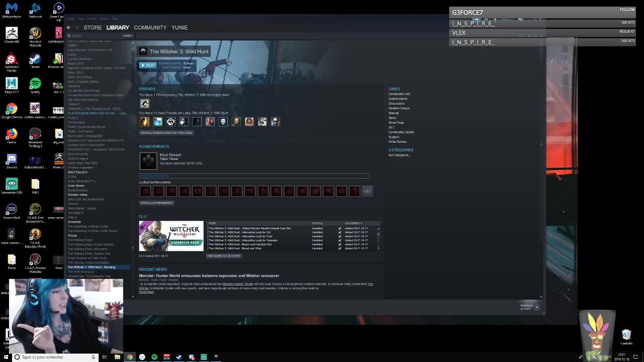Click Windows Start button in taskbar
Image resolution: width=644 pixels, height=362 pixels.
click(6, 357)
